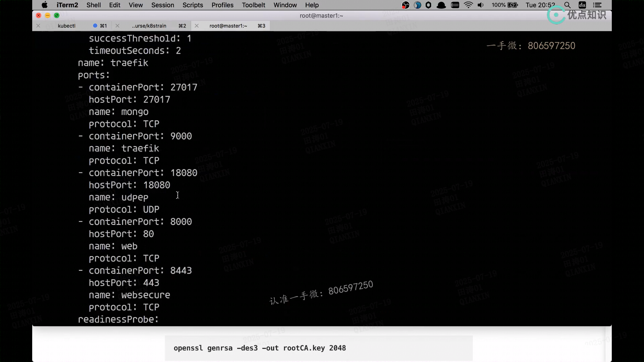Click the Wi-Fi status icon
Screen dimensions: 644x362
pyautogui.click(x=468, y=5)
